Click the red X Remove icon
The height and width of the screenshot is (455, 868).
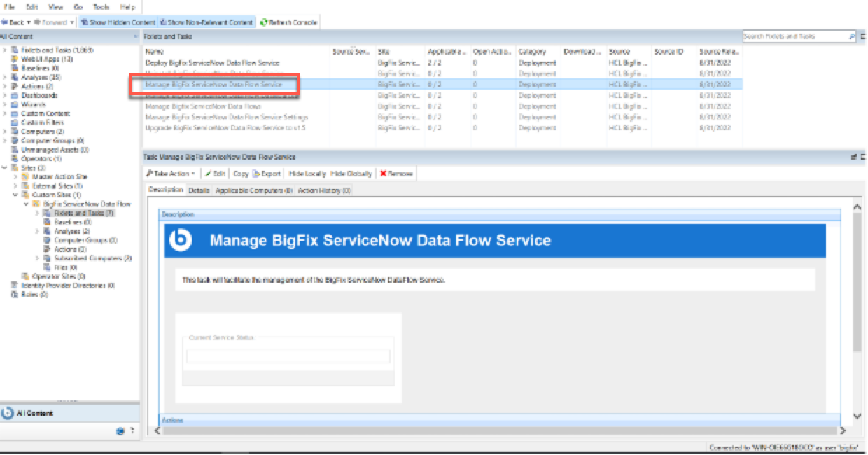384,174
